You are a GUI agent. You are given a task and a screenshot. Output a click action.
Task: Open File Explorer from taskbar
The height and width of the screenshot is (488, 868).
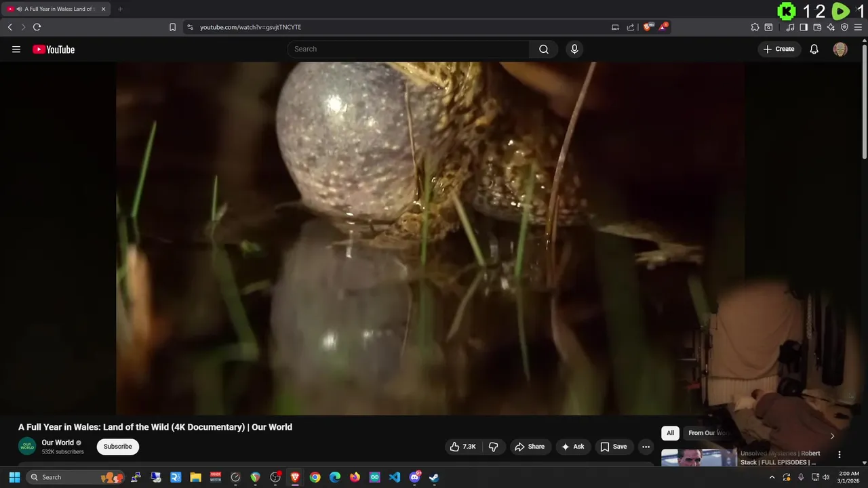[195, 477]
